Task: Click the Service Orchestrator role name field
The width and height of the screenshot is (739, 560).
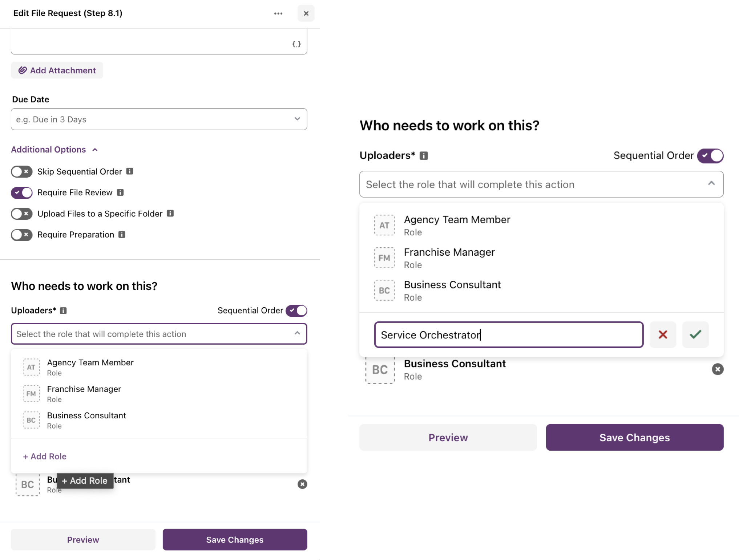Action: tap(508, 334)
